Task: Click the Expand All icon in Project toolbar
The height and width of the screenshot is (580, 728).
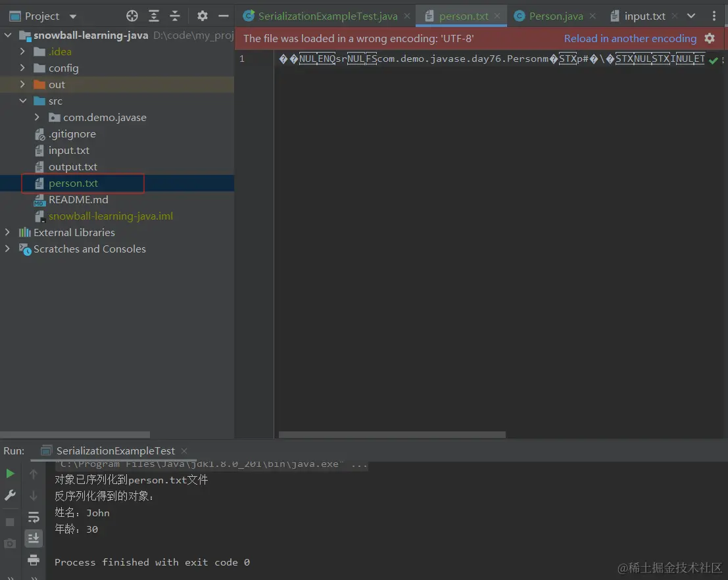Action: coord(154,16)
